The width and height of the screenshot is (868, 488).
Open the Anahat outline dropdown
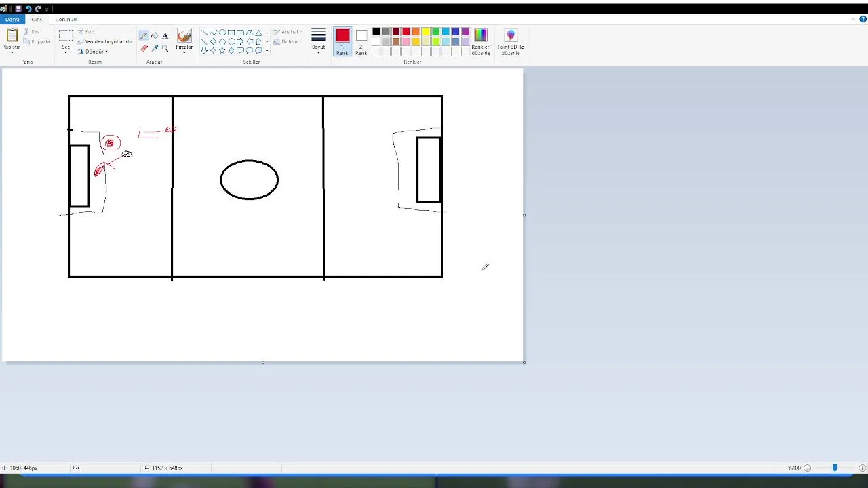(288, 32)
